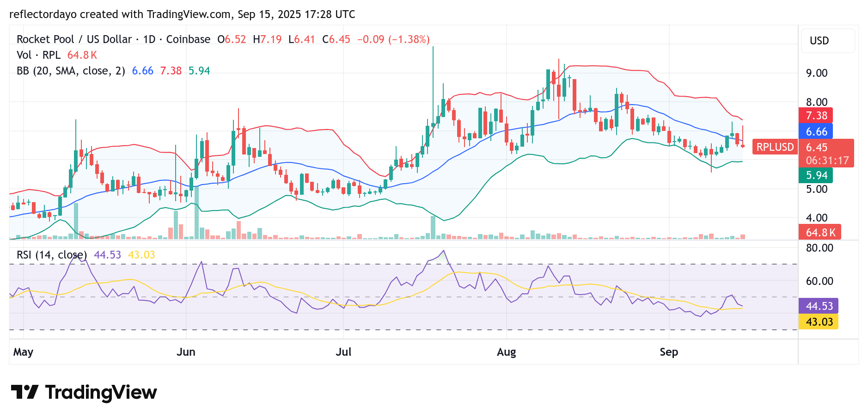Click the 5.94 BB legend value
Image resolution: width=868 pixels, height=420 pixels.
(x=199, y=71)
